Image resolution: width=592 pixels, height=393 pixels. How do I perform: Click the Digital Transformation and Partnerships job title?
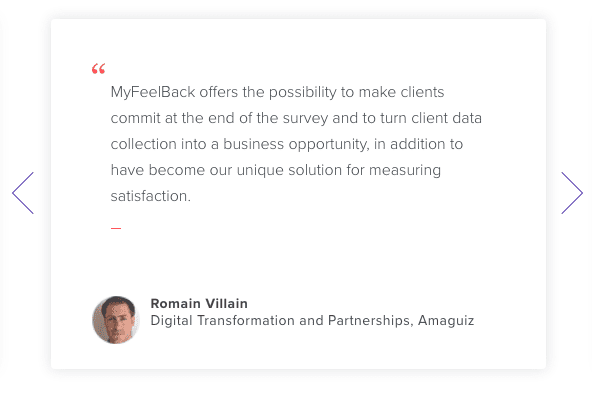pyautogui.click(x=280, y=321)
